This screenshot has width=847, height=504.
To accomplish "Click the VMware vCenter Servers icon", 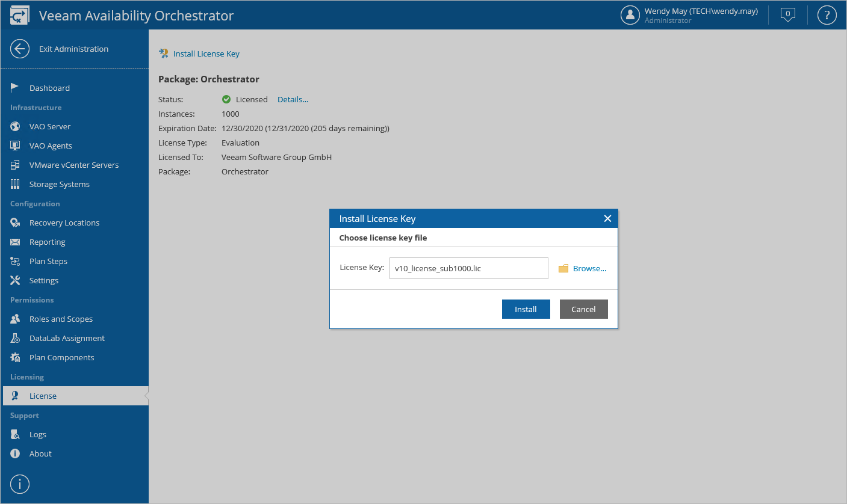I will [x=15, y=165].
